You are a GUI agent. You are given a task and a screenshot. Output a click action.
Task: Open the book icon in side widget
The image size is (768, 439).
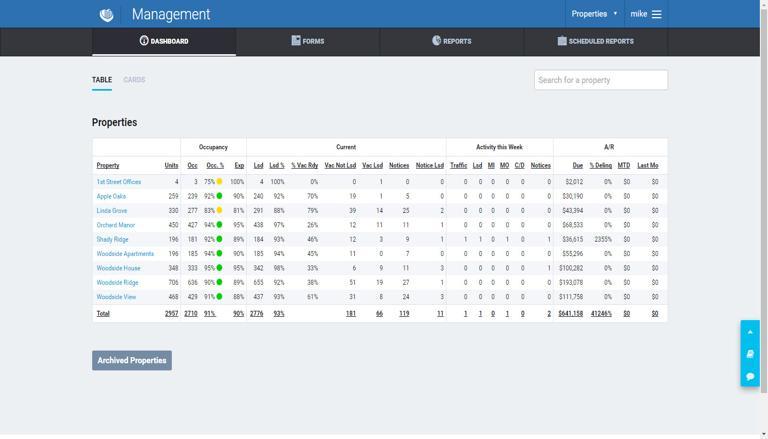point(750,354)
